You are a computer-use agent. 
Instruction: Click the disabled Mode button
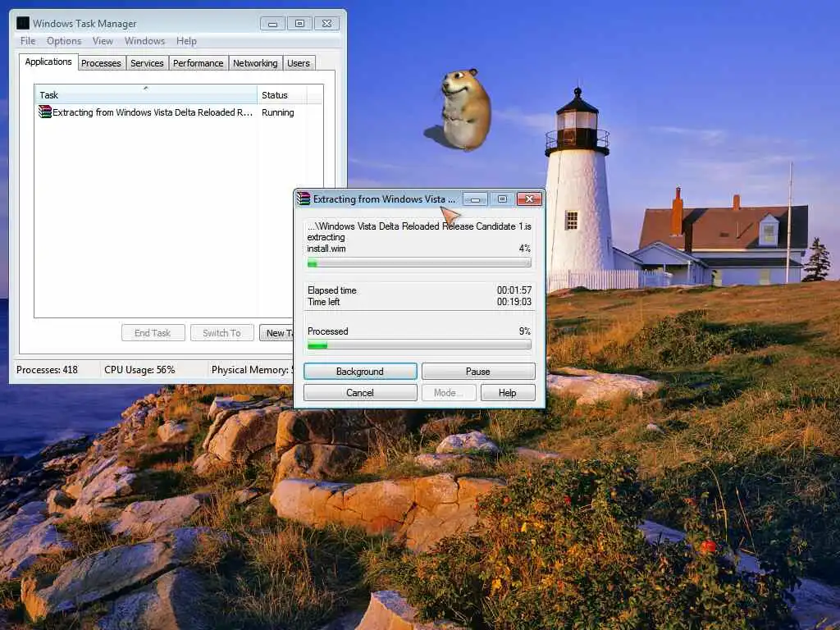tap(449, 393)
